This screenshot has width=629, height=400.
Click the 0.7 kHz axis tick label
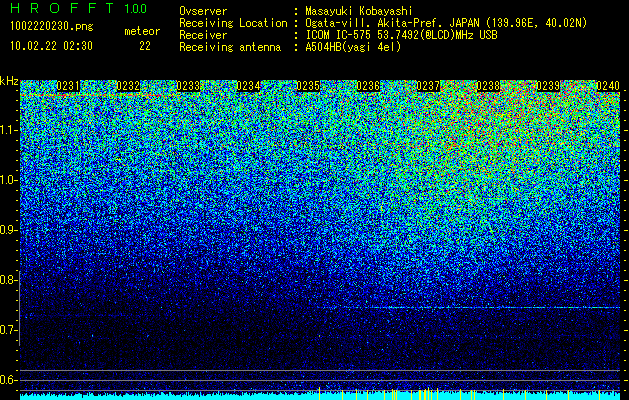point(8,330)
